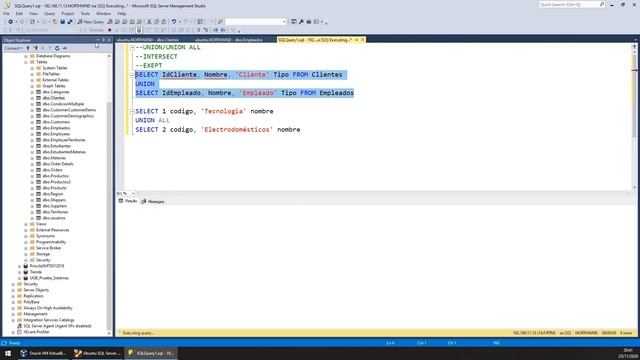Image resolution: width=640 pixels, height=360 pixels.
Task: Open the Windows Start menu
Action: point(8,353)
